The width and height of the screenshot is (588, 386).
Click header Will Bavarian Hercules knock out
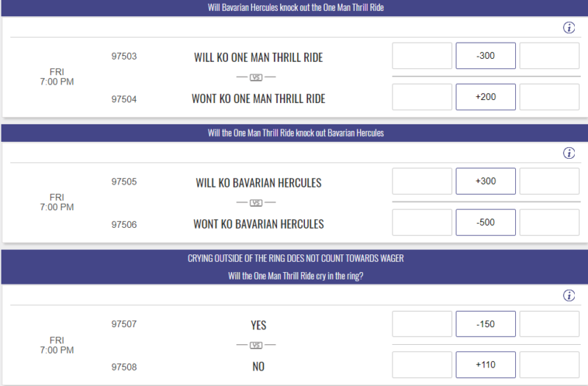[295, 7]
